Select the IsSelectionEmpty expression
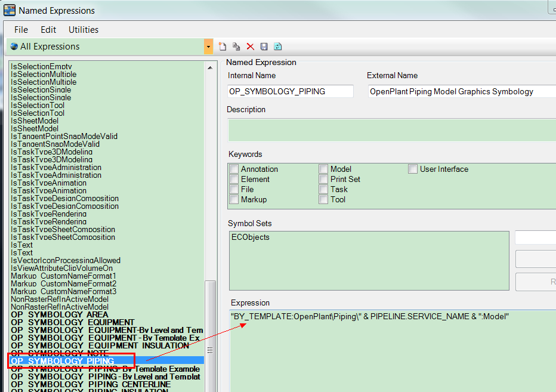Image resolution: width=556 pixels, height=392 pixels. (42, 66)
